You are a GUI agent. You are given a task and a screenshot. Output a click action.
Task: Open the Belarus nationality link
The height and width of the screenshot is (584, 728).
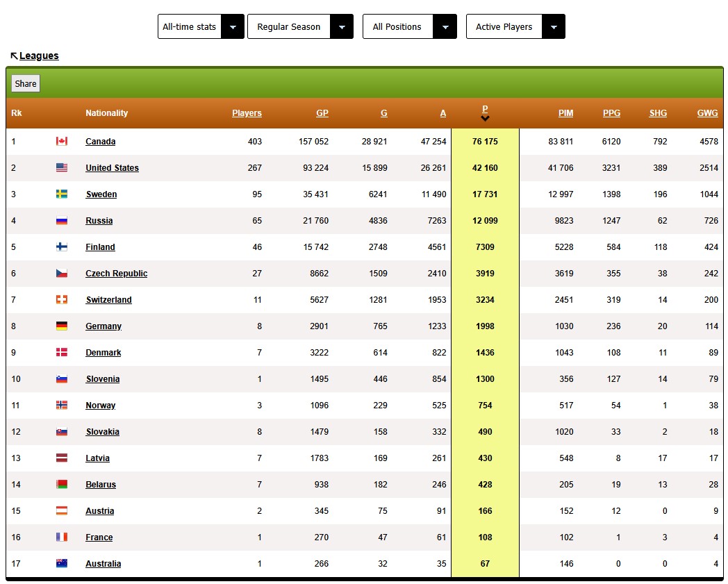pyautogui.click(x=101, y=484)
